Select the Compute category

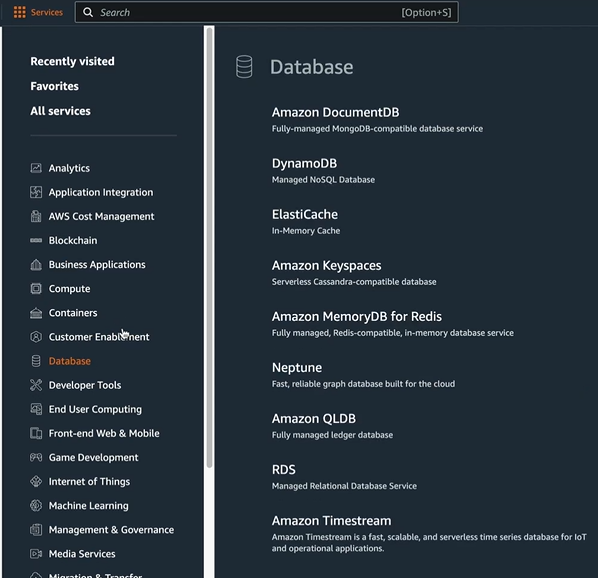coord(69,289)
